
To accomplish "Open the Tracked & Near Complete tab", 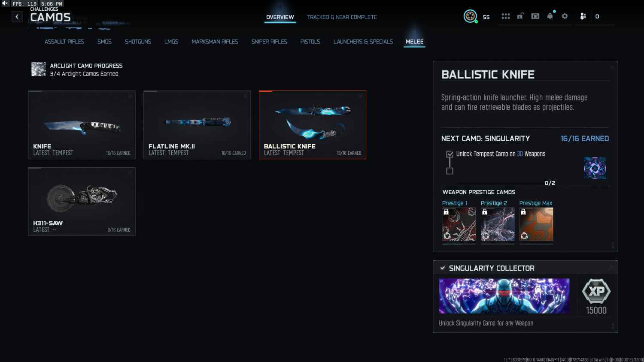I will click(x=342, y=17).
